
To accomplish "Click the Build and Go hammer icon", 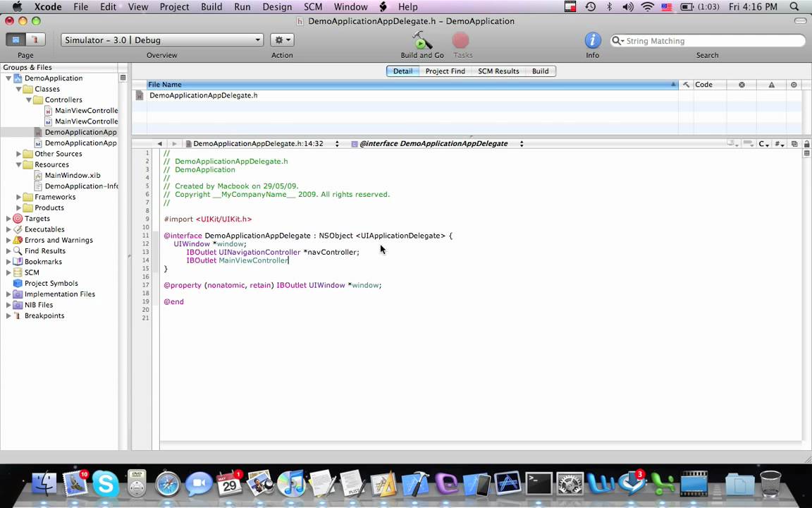I will (x=422, y=40).
